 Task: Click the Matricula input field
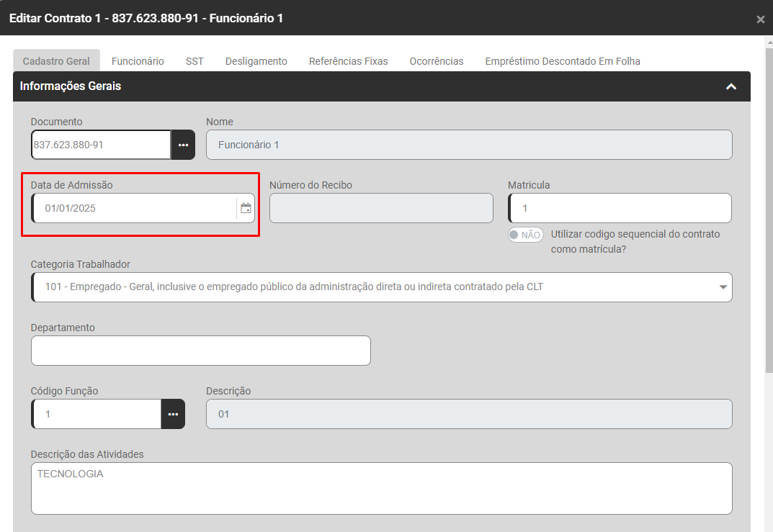tap(620, 208)
